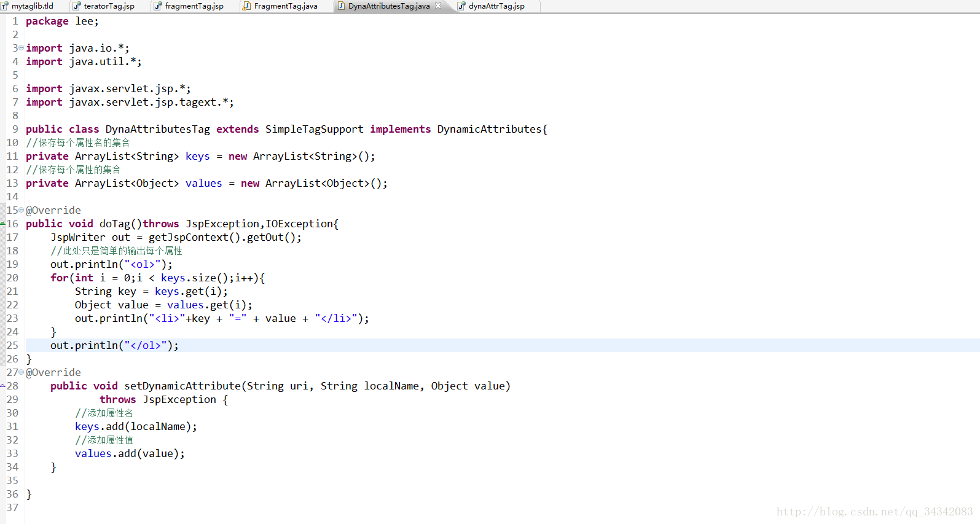Collapse the doTag method fold at line 15
The width and height of the screenshot is (980, 524).
tap(22, 210)
